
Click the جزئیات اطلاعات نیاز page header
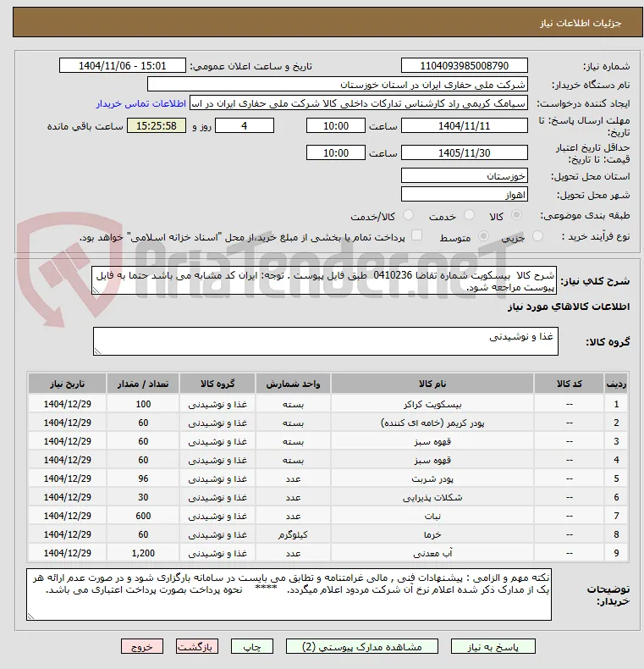(581, 23)
